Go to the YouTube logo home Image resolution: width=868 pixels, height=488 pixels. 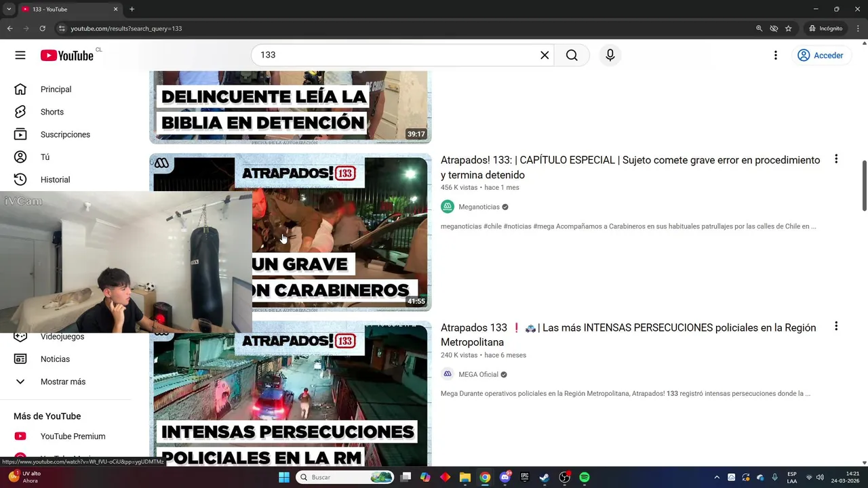tap(66, 56)
